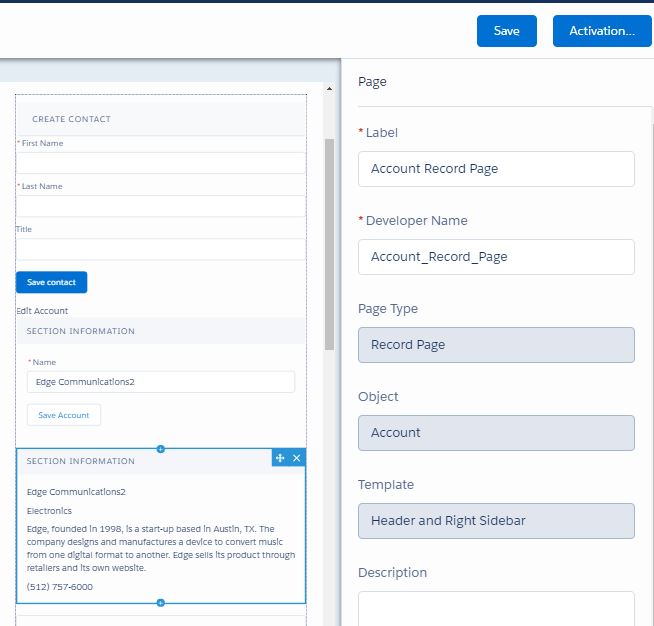Viewport: 654px width, 626px height.
Task: Click the Page Type field Record Page
Action: (x=496, y=345)
